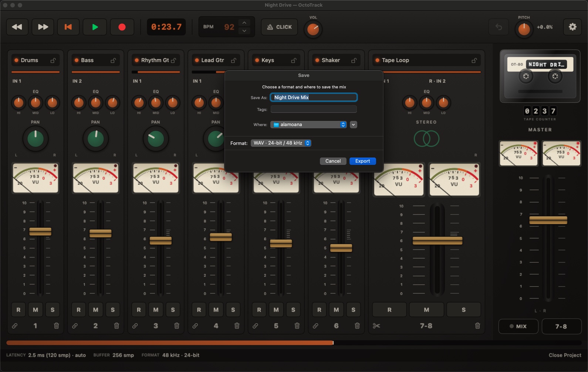Open Drums input selector IN 1
Viewport: 588px width, 372px height.
(17, 81)
